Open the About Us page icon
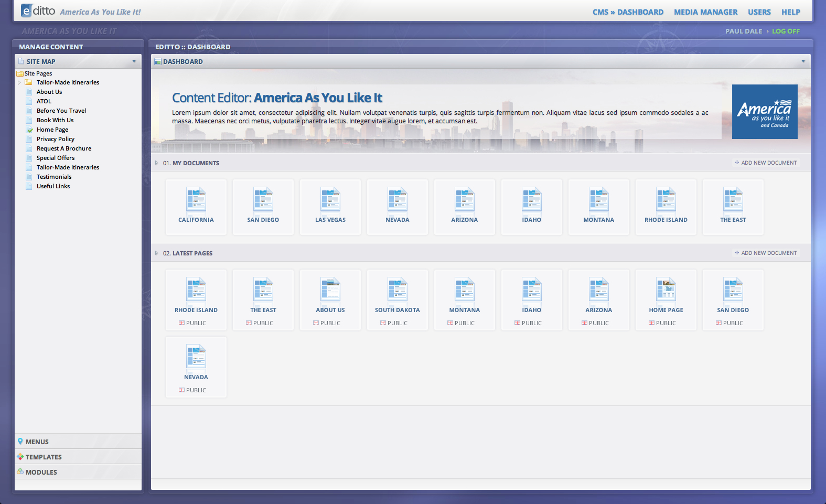Screen dimensions: 826x504 click(x=330, y=289)
